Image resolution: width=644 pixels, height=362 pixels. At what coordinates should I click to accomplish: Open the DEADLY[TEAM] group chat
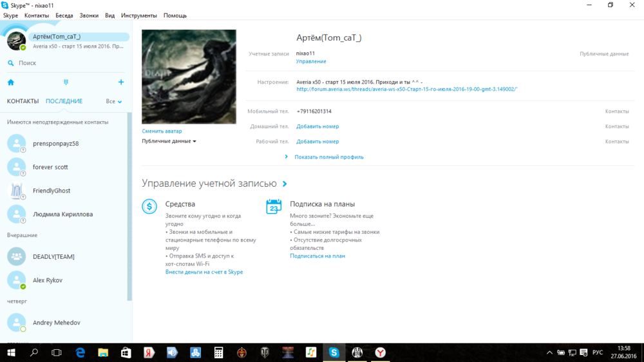click(53, 256)
